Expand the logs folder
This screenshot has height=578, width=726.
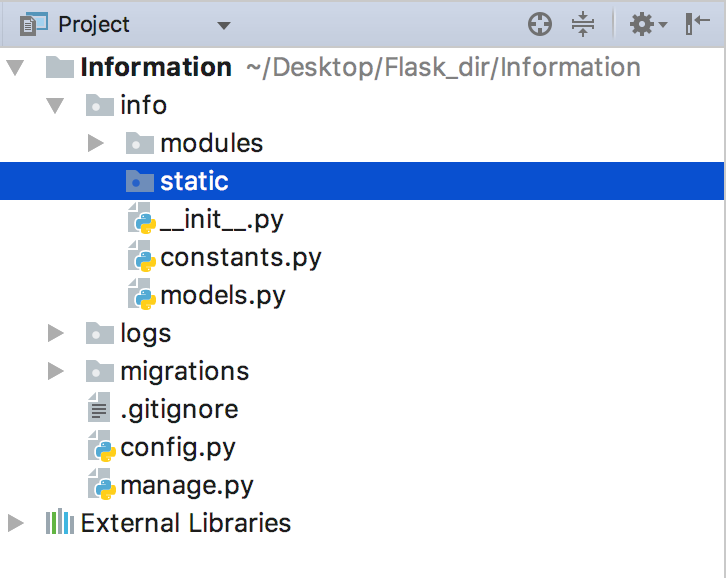56,333
